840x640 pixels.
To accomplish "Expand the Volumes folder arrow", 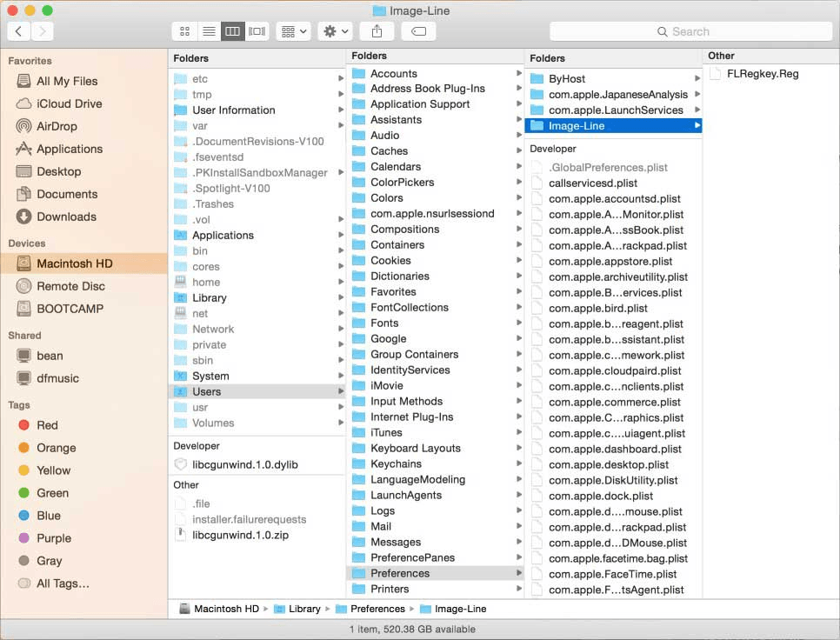I will point(341,423).
